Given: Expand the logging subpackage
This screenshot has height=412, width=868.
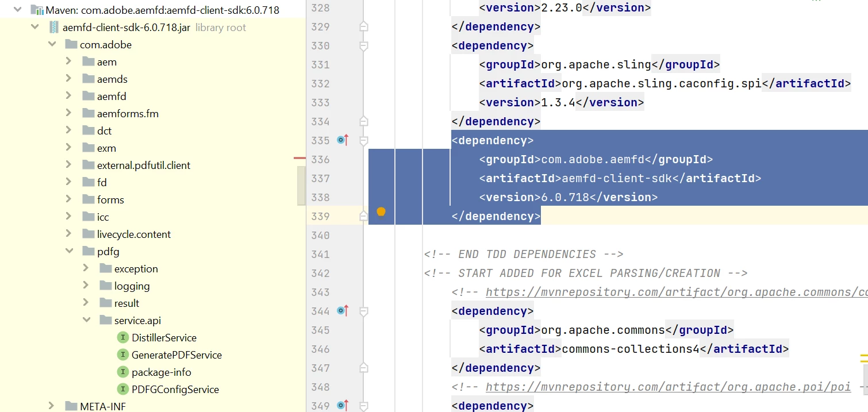Looking at the screenshot, I should 86,286.
